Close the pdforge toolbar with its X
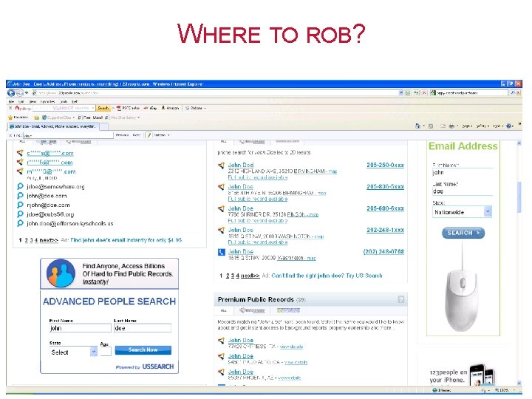Screen dimensions: 532x399 coord(10,108)
